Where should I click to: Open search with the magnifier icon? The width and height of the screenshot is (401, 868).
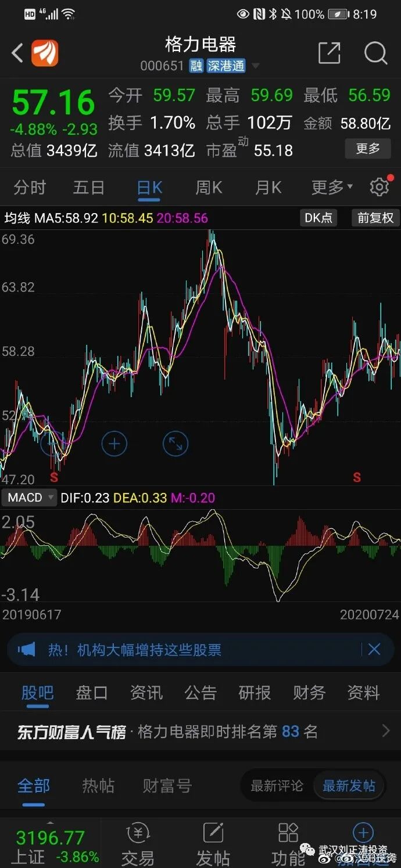(x=375, y=53)
